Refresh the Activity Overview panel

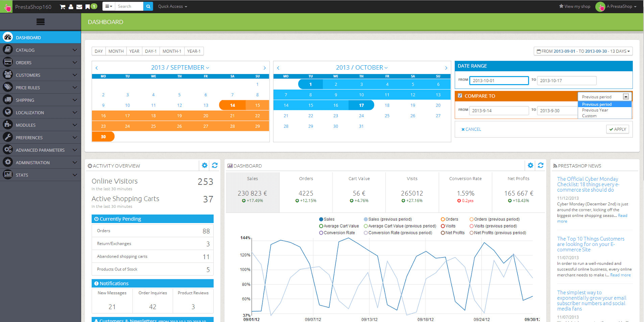click(215, 165)
